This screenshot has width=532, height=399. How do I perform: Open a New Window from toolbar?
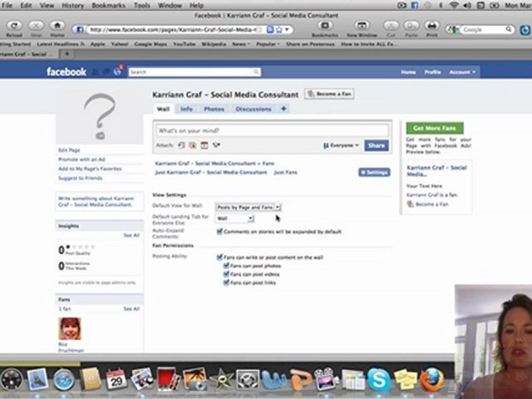(362, 25)
